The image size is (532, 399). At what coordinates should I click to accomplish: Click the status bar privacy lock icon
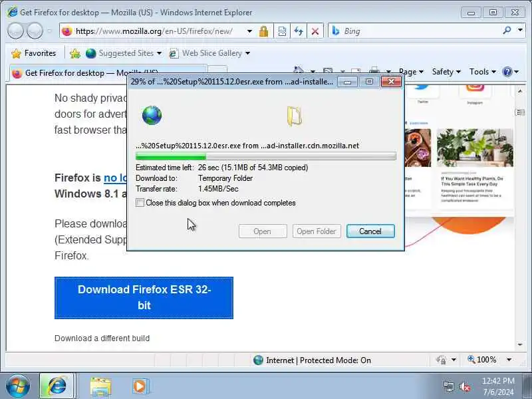441,360
